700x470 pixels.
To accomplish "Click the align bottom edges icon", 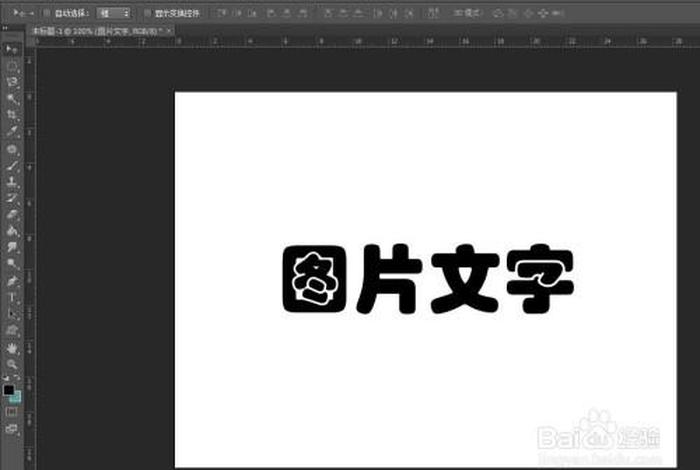I will (253, 13).
